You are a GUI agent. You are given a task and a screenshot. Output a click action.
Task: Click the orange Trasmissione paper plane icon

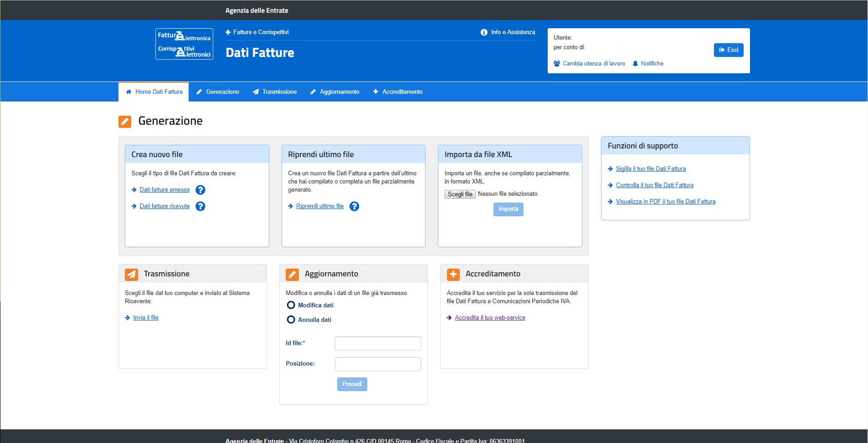(131, 274)
